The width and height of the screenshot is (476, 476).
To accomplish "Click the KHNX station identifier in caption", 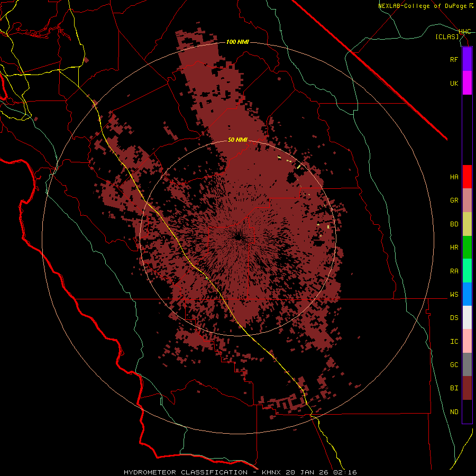I will coord(271,472).
